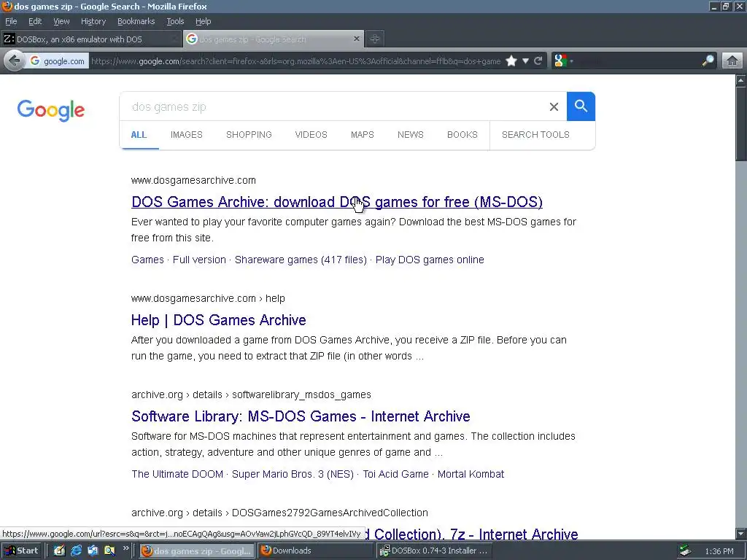Launch Internet Explorer from quick launch
Viewport: 747px width, 560px height.
pyautogui.click(x=76, y=551)
